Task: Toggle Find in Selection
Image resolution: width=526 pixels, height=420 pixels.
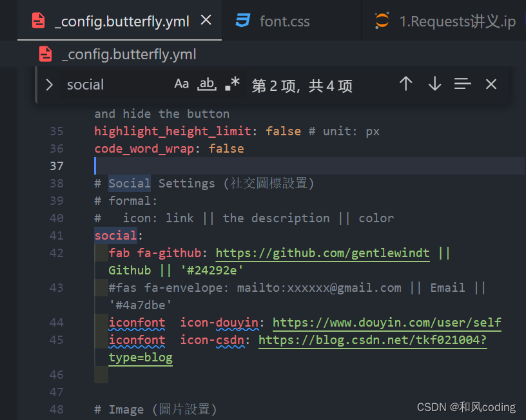Action: coord(463,84)
